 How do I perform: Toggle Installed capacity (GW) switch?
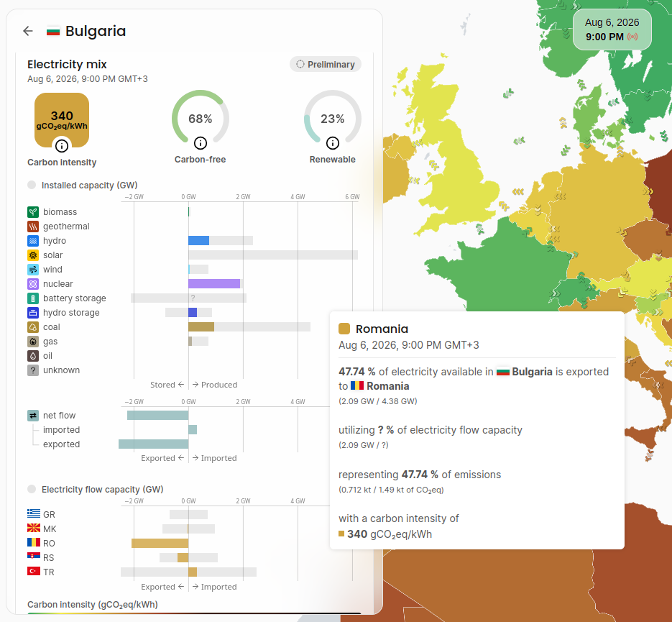point(32,185)
